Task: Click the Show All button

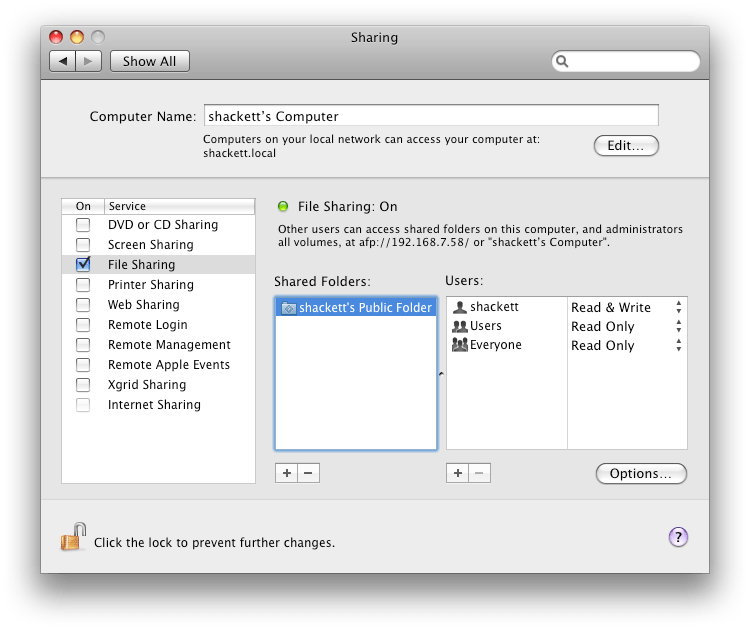Action: click(x=150, y=61)
